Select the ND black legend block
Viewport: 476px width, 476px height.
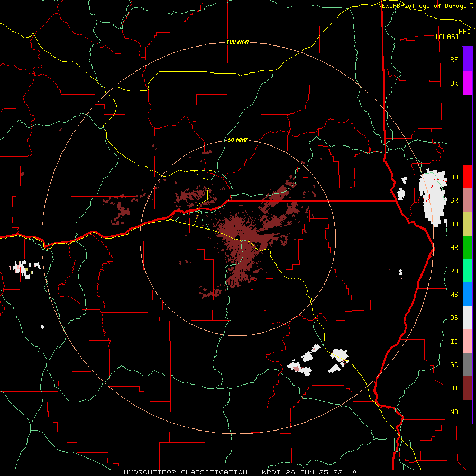(x=467, y=411)
